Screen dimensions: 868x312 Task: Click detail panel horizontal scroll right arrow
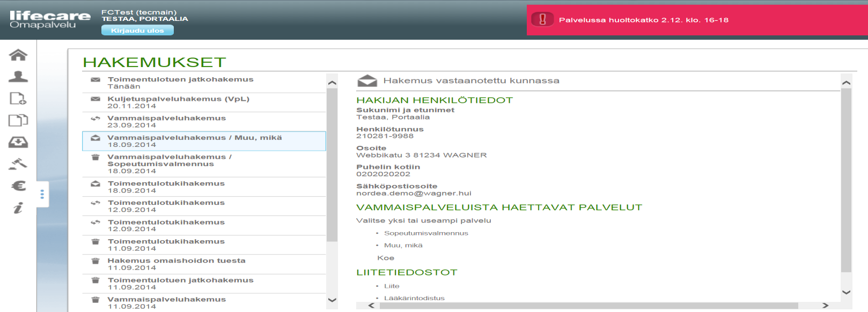point(826,306)
